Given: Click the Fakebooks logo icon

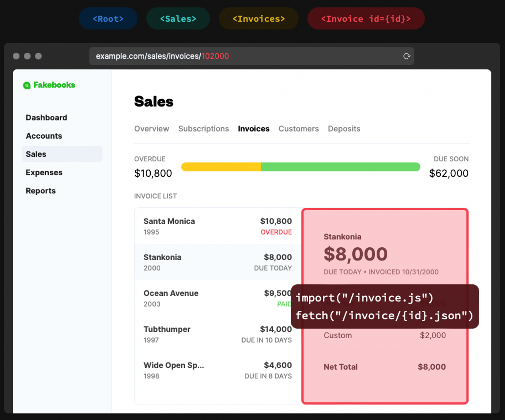Looking at the screenshot, I should point(27,85).
